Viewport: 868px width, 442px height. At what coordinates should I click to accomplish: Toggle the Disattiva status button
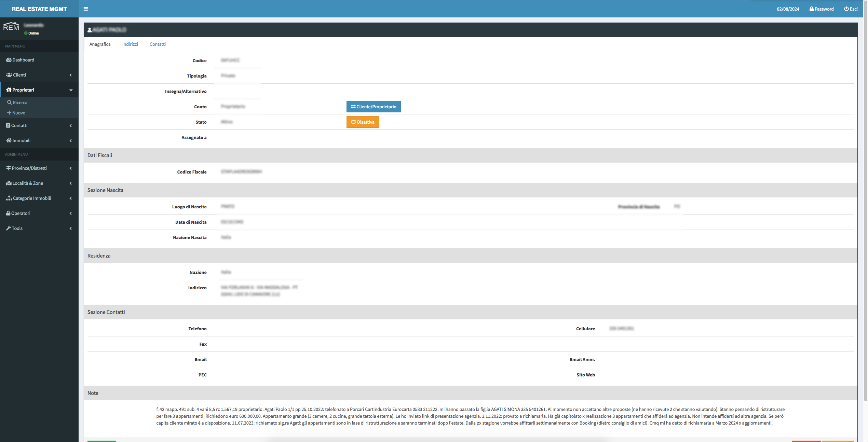click(362, 122)
